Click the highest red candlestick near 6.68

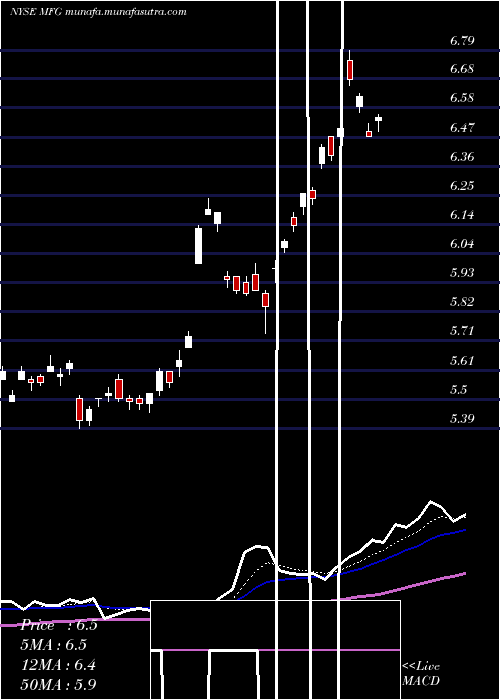[350, 68]
